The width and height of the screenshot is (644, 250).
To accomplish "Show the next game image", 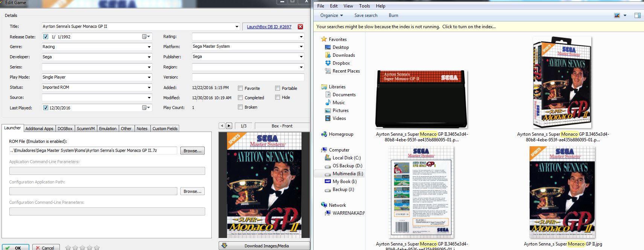I will point(229,126).
